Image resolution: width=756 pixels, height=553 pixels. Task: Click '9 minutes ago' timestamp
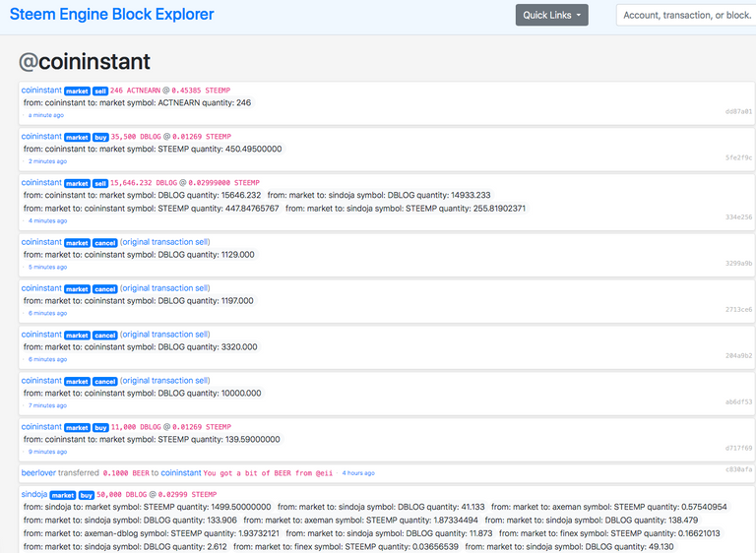point(47,452)
